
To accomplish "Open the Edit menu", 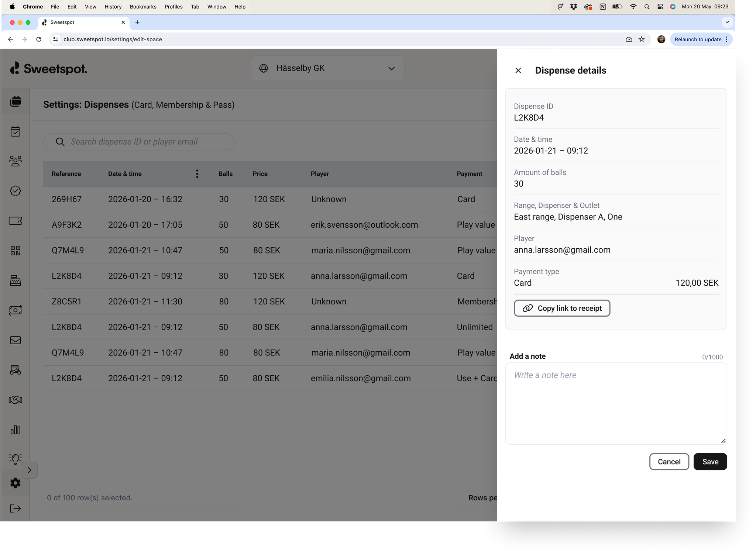I will pos(72,7).
